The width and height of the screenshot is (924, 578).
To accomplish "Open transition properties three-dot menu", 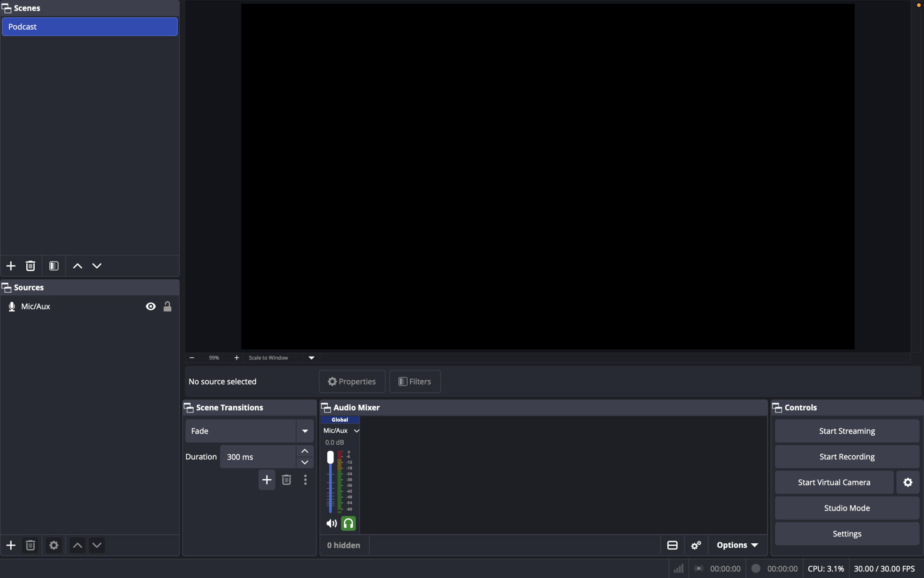I will 305,480.
